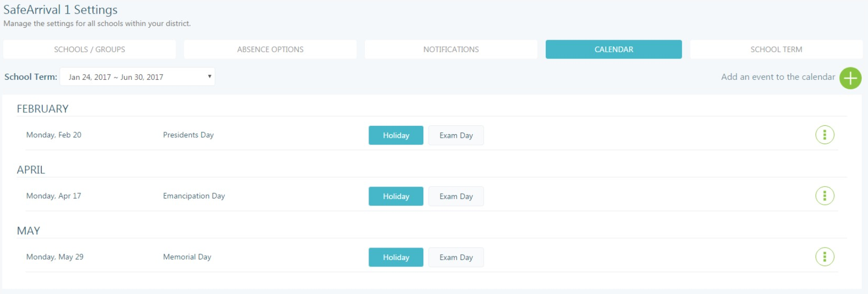
Task: Select the Presidents Day event name
Action: pos(188,135)
